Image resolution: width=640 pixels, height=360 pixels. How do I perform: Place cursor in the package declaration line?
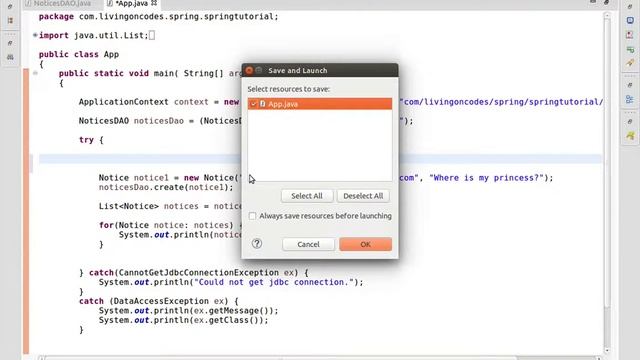[158, 17]
